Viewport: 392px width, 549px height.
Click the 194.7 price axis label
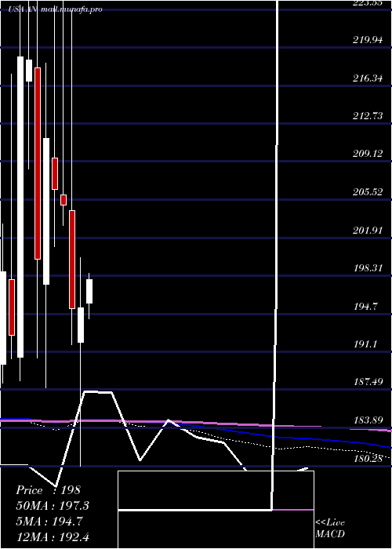(365, 307)
